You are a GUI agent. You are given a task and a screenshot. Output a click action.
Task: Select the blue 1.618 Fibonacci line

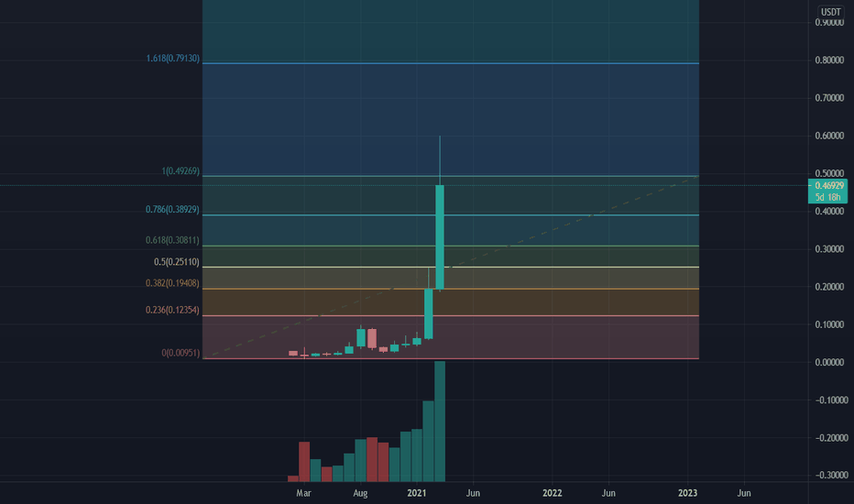coord(451,64)
